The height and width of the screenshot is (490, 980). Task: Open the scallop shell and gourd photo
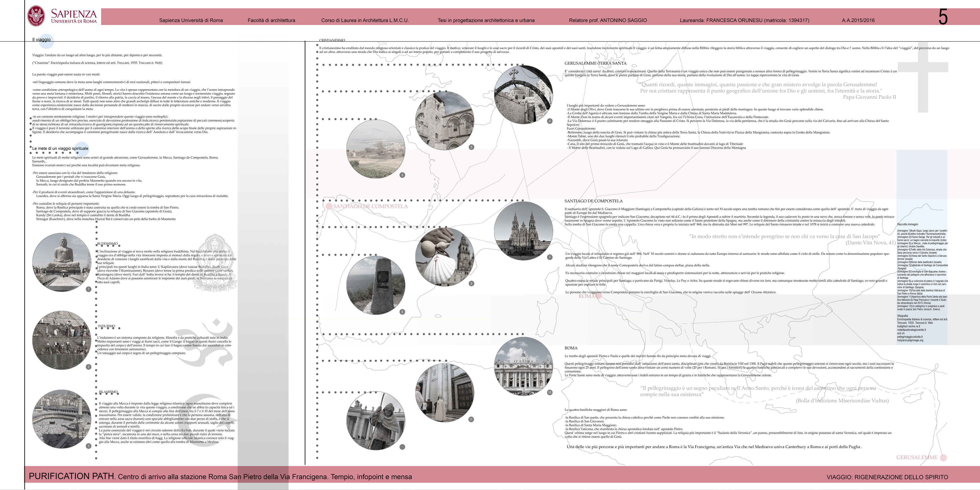coord(444,257)
